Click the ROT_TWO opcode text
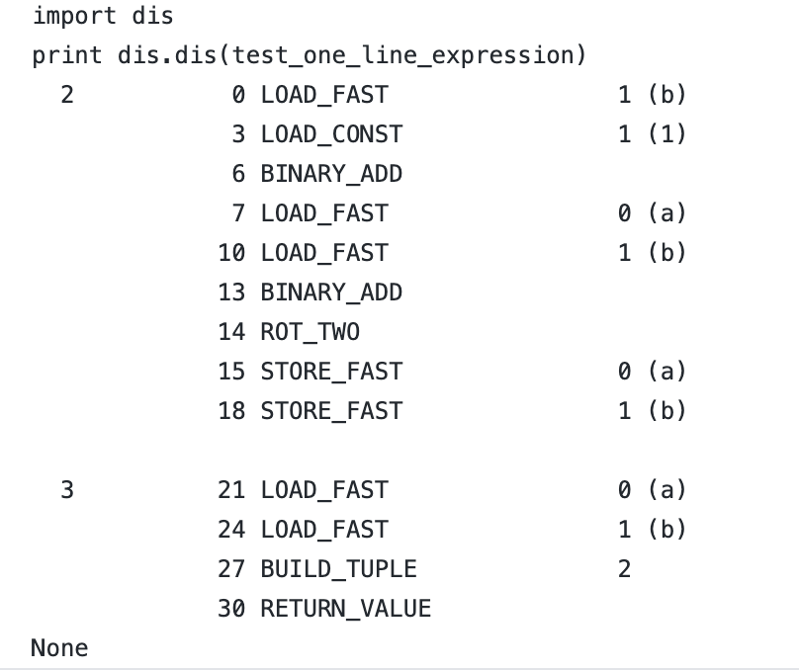Screen dimensions: 799x672 tap(311, 332)
